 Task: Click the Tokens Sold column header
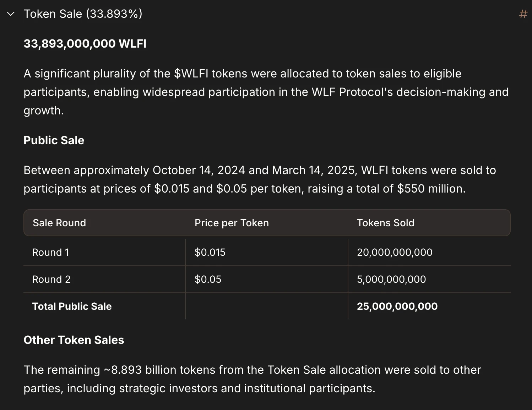click(385, 223)
